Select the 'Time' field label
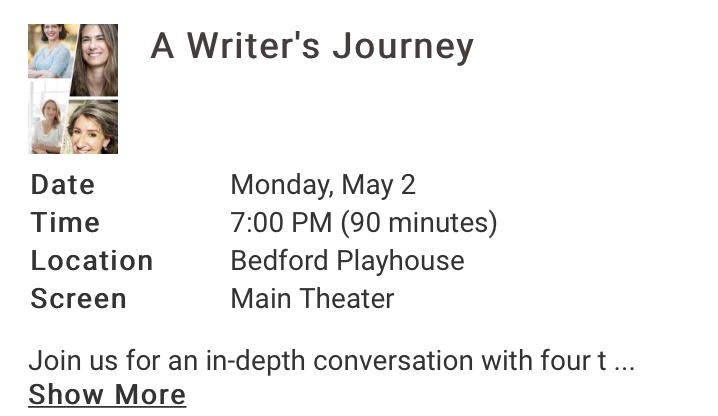718x416 pixels. [x=66, y=223]
